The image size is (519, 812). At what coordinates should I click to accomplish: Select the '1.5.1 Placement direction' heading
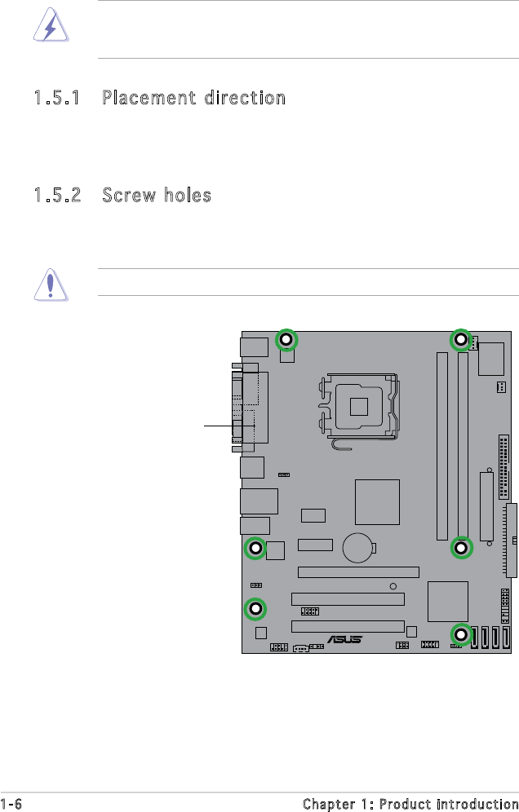(x=160, y=97)
